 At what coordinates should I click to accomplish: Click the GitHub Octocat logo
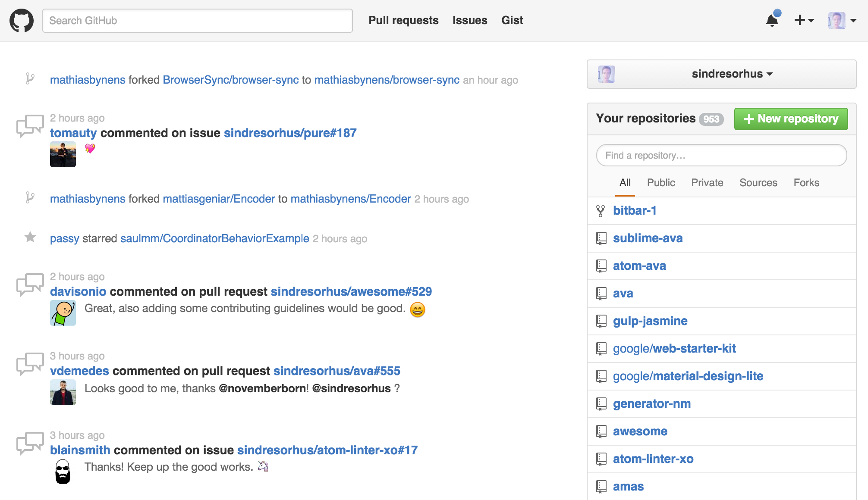pos(22,20)
